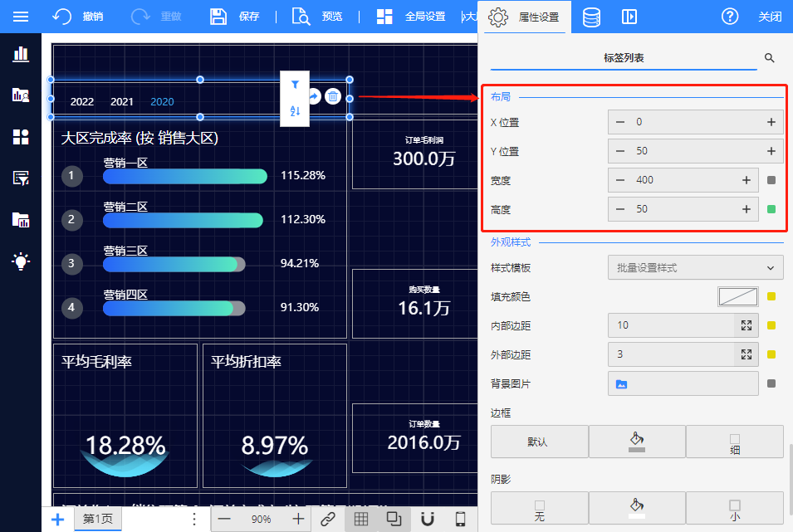Expand the 内部边距 padding settings
This screenshot has width=793, height=532.
pyautogui.click(x=746, y=325)
